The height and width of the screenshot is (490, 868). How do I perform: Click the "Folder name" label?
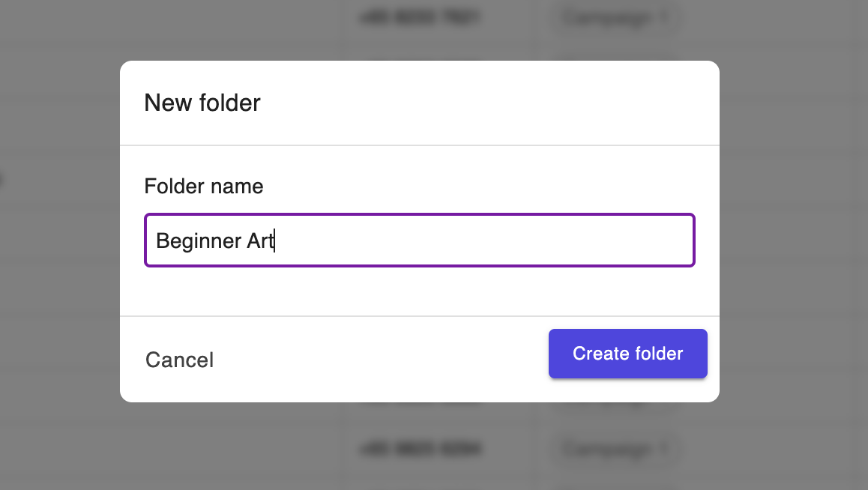coord(203,186)
